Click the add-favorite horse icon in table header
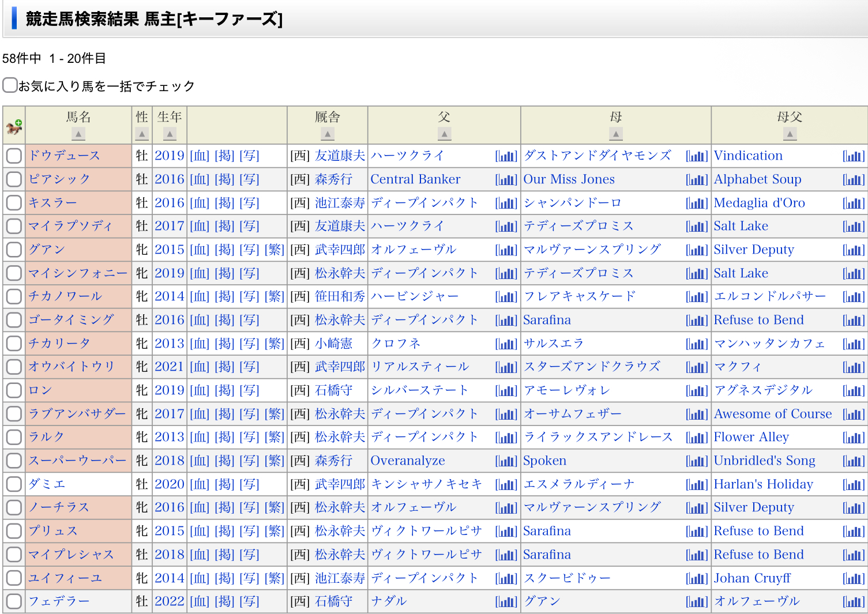Image resolution: width=868 pixels, height=614 pixels. coord(14,126)
